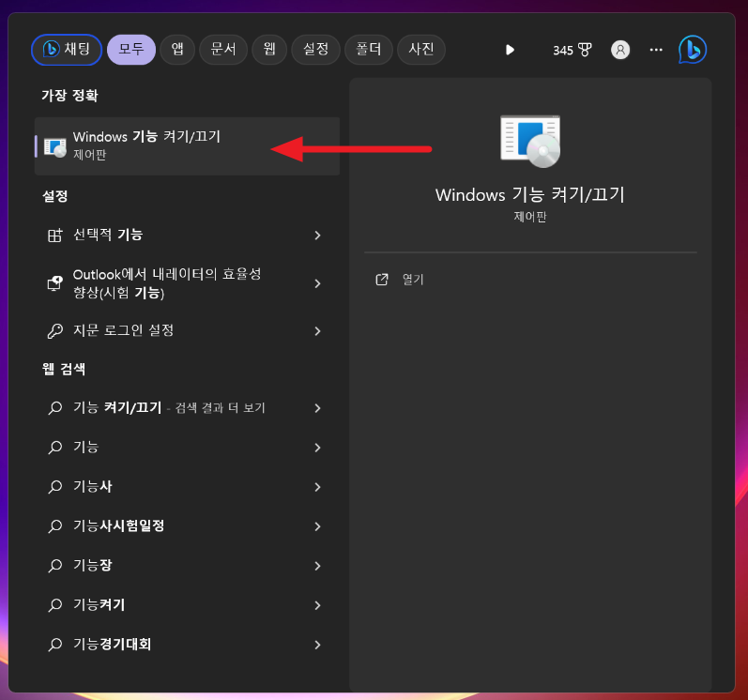Expand the 기능켜기 suggestion chevron
Image resolution: width=748 pixels, height=700 pixels.
(318, 605)
